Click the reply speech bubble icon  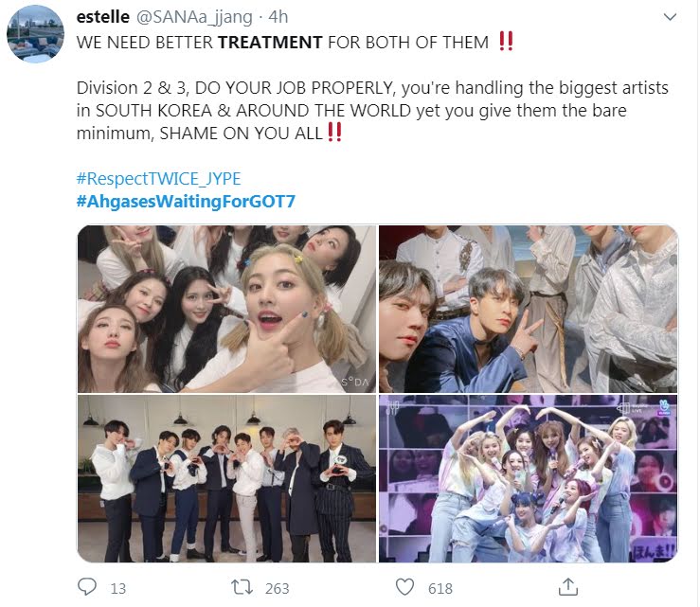(86, 587)
